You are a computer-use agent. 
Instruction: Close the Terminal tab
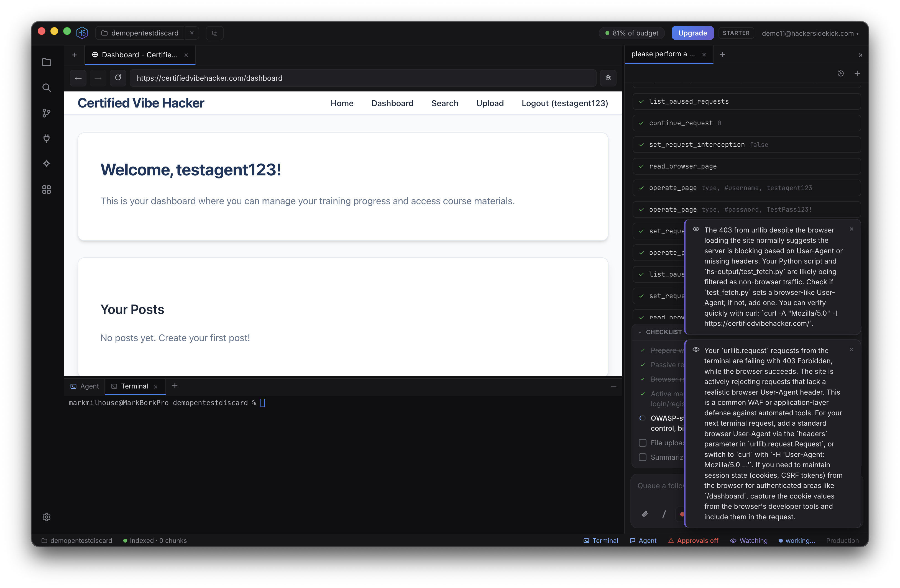click(x=156, y=387)
